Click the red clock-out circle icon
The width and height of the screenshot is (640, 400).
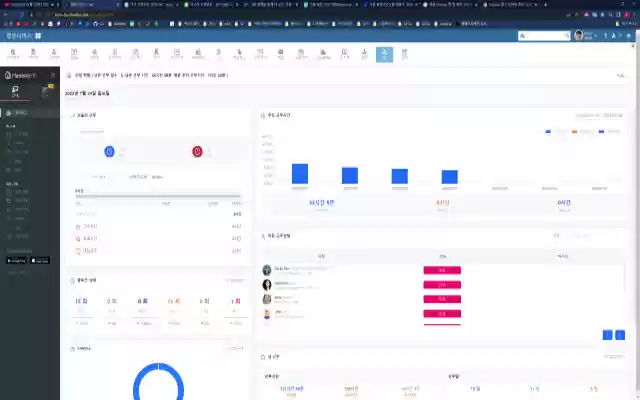click(197, 151)
